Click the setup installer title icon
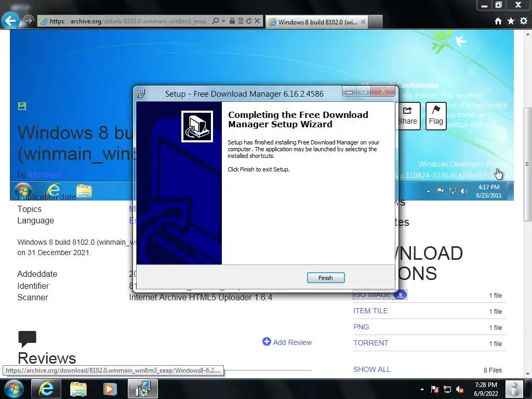This screenshot has width=532, height=399. pos(141,94)
